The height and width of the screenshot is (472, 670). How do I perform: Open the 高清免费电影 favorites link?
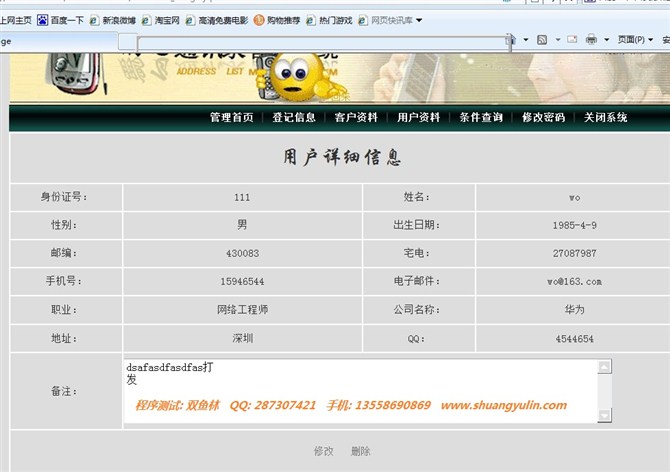pos(217,20)
